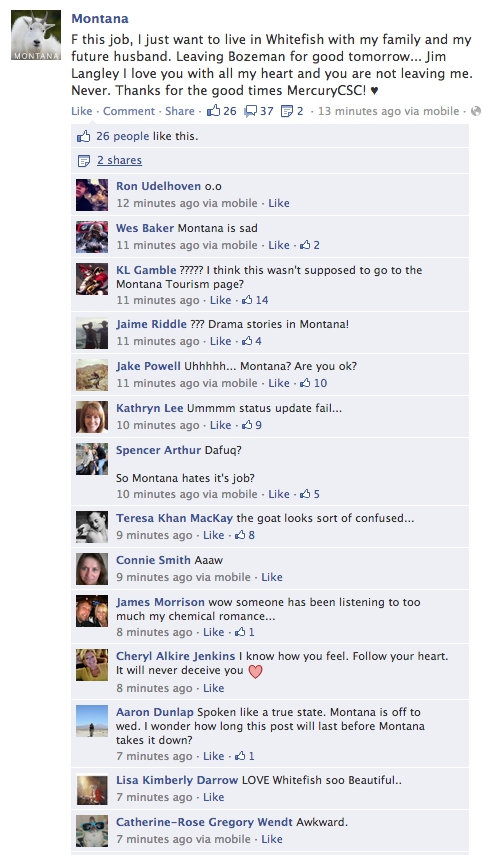Like Catherine-Rose Gregory Wendt's comment

(x=271, y=839)
